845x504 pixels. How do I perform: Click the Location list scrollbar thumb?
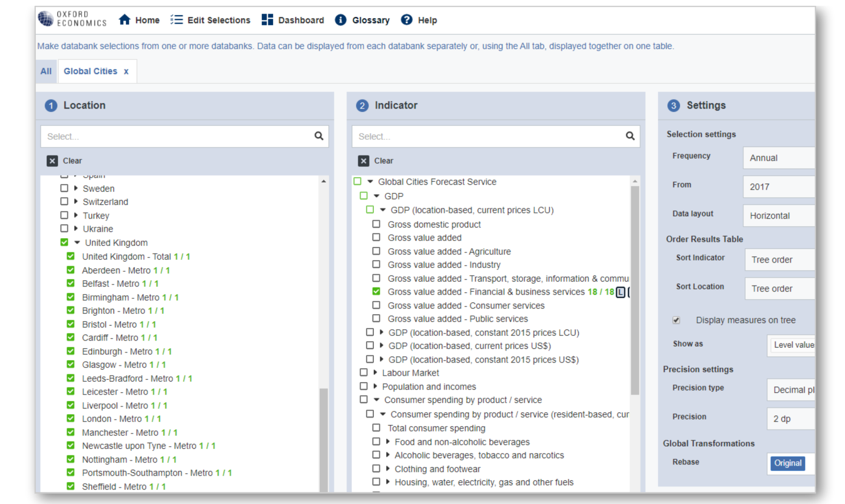pyautogui.click(x=324, y=440)
